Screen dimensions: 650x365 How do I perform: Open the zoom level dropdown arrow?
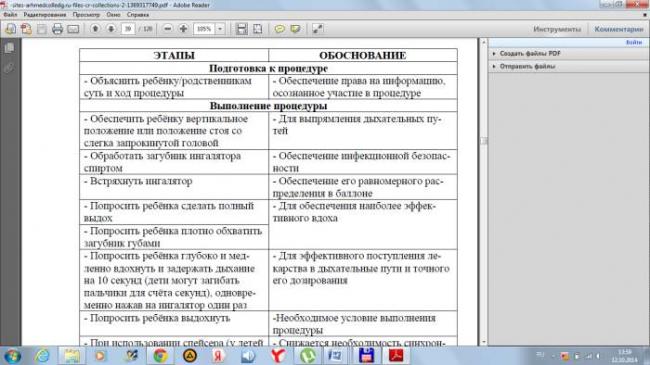[x=220, y=29]
